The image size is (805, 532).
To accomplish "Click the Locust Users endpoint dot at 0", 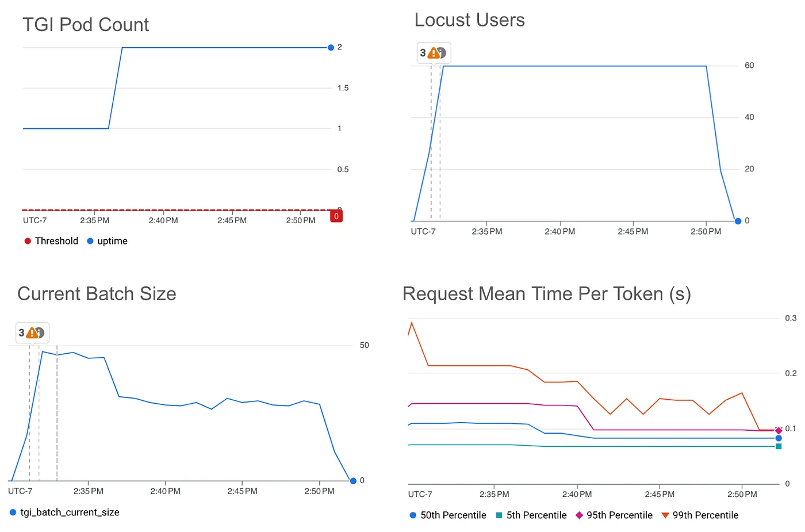I will 738,221.
